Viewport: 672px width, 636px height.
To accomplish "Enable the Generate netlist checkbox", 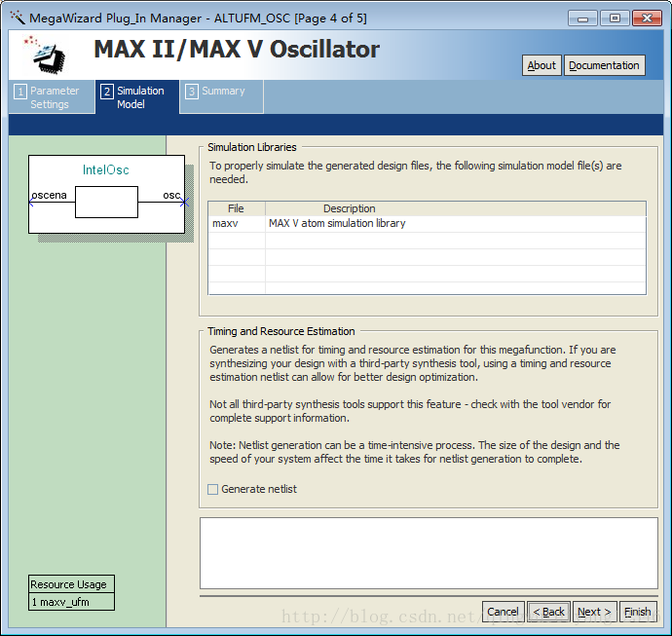I will pos(212,490).
